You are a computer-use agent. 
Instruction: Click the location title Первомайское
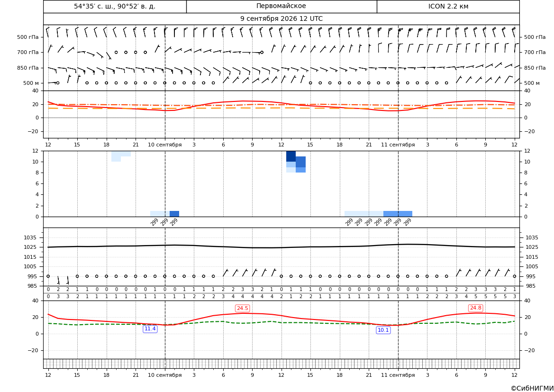pos(281,6)
